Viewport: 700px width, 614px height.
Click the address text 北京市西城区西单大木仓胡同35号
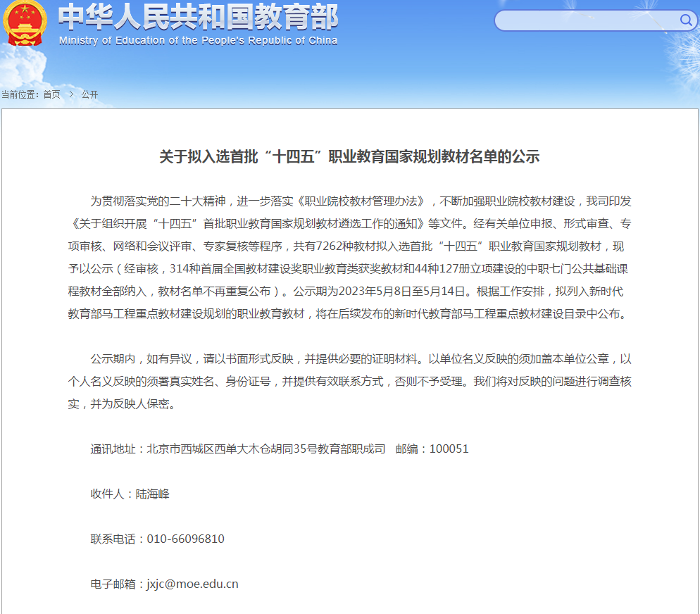coord(232,449)
